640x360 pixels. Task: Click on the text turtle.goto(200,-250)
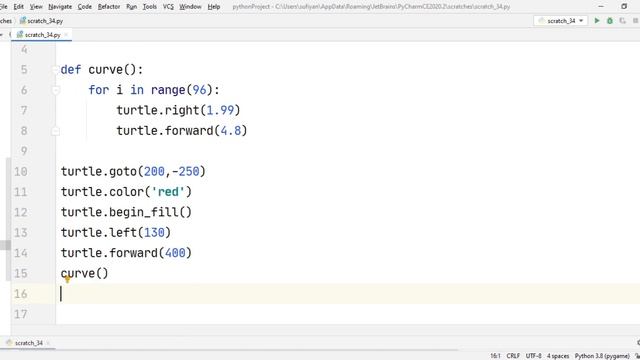(x=133, y=171)
